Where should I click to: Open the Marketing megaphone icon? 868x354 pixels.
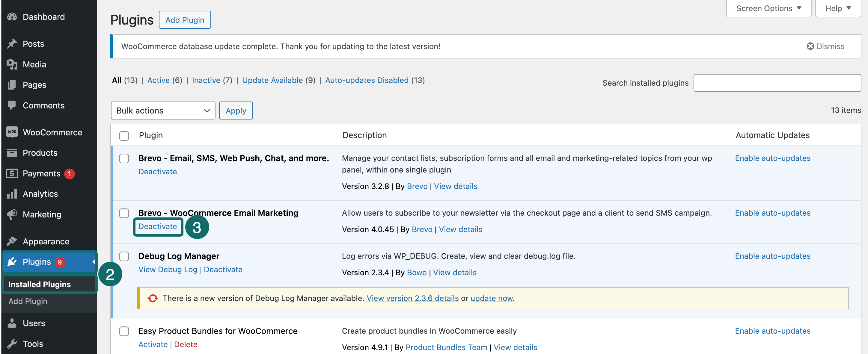coord(12,214)
